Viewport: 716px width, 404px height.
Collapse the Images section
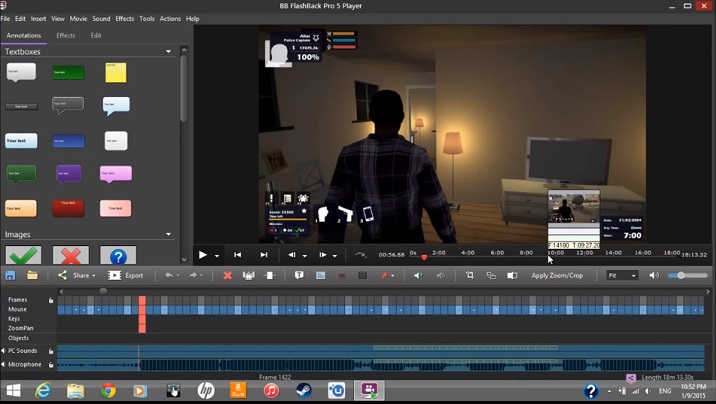(x=168, y=234)
